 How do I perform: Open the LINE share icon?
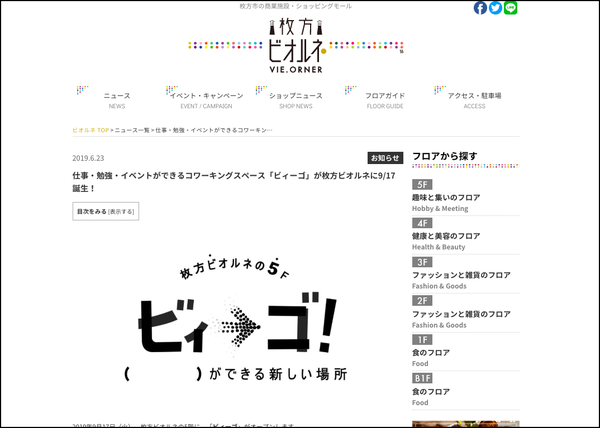point(510,8)
